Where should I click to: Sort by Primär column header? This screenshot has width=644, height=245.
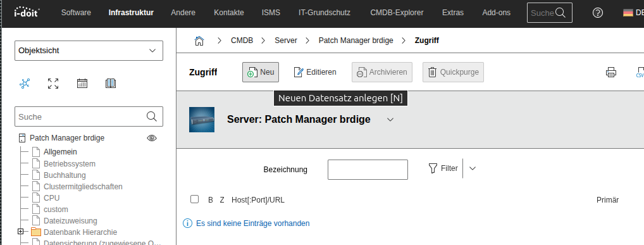[x=607, y=200]
